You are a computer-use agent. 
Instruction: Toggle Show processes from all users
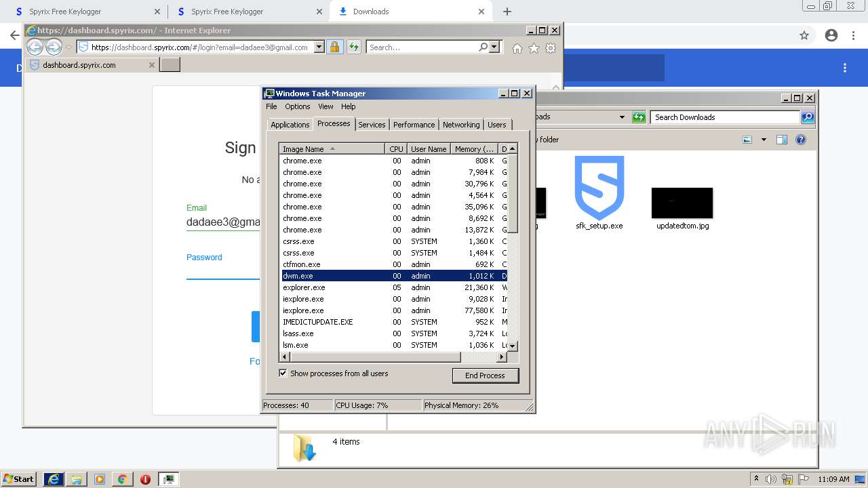pos(283,373)
